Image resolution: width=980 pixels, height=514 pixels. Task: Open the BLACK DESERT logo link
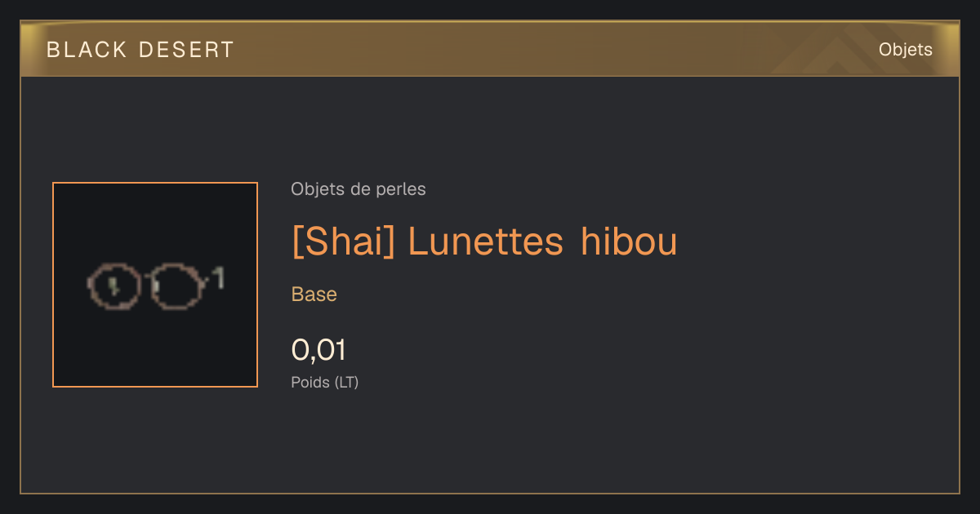coord(140,50)
